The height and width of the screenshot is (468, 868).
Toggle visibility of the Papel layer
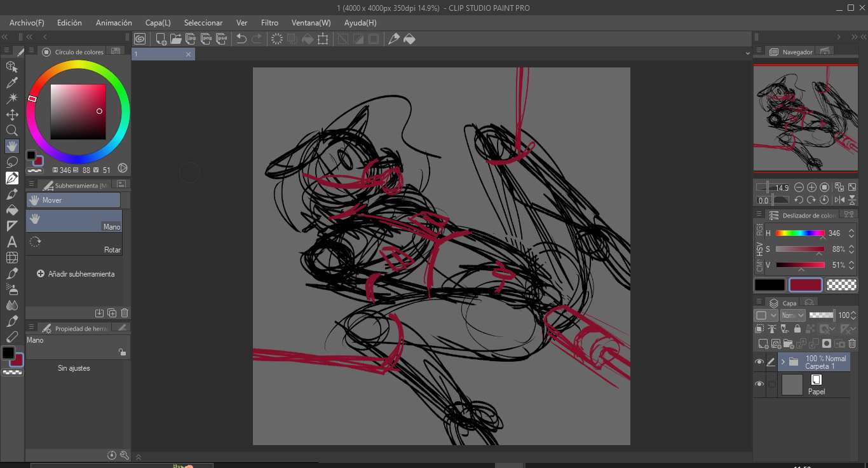click(759, 384)
